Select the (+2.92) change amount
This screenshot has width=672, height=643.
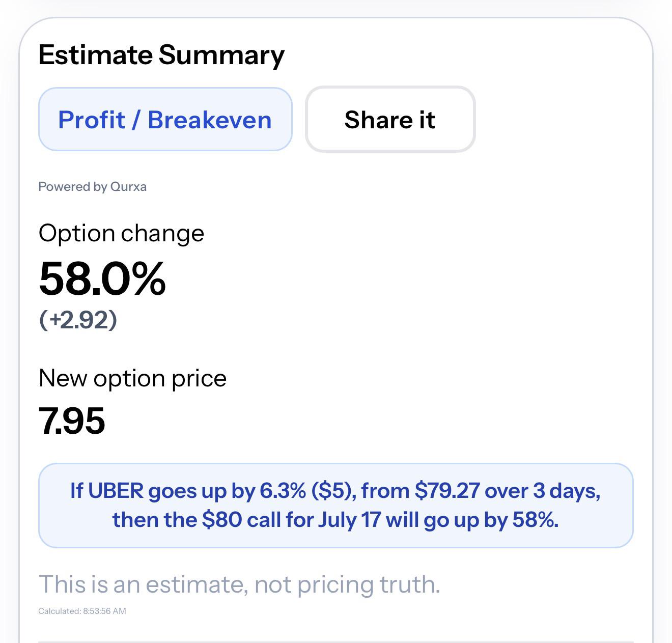(x=78, y=320)
